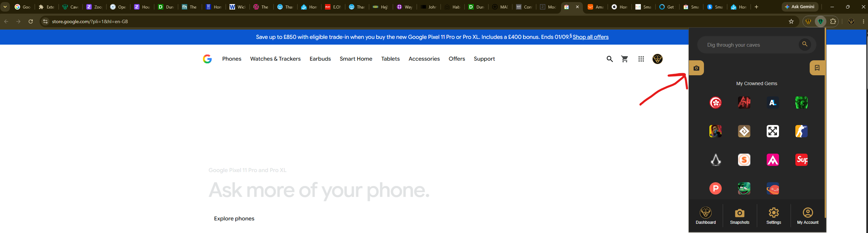868x233 pixels.
Task: Open the Offers menu item
Action: click(x=457, y=59)
